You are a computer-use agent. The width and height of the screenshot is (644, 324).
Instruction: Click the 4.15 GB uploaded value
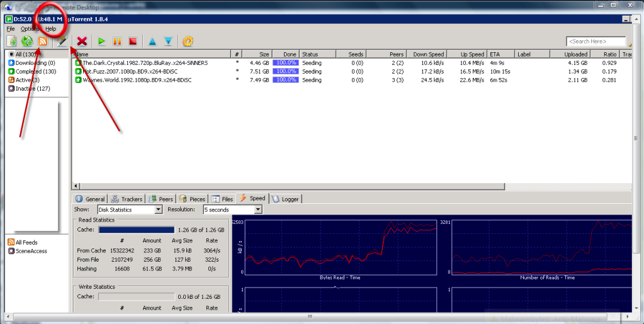coord(577,63)
